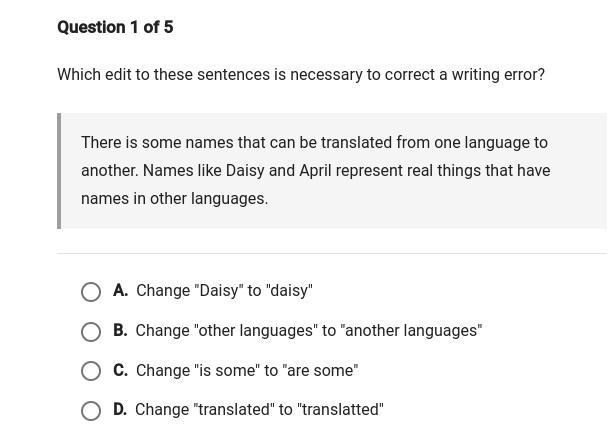Select the radio button for option B

click(91, 332)
